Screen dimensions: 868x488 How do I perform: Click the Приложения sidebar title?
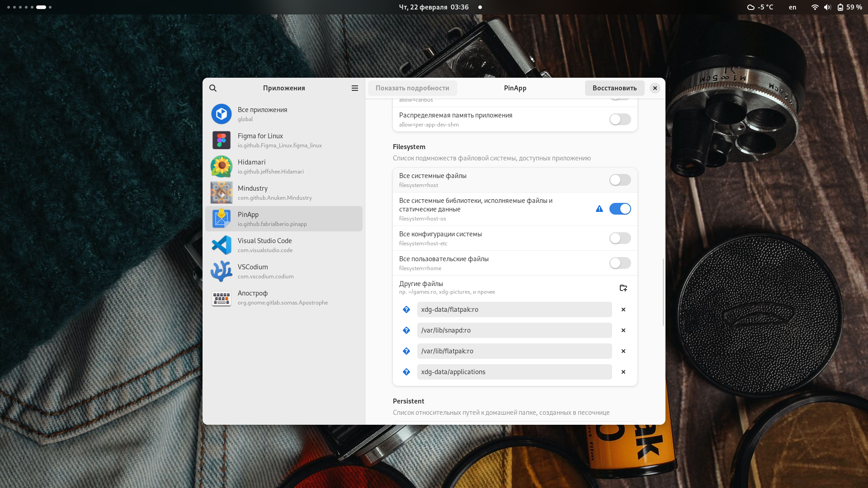pyautogui.click(x=284, y=88)
